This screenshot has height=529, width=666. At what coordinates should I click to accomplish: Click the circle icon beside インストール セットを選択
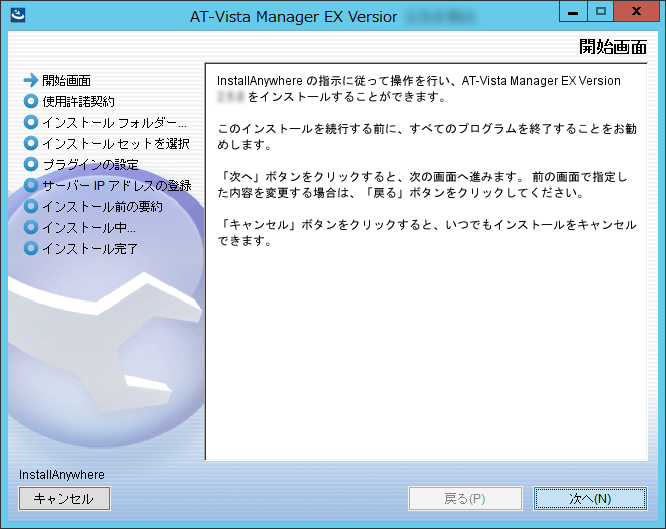[x=31, y=143]
